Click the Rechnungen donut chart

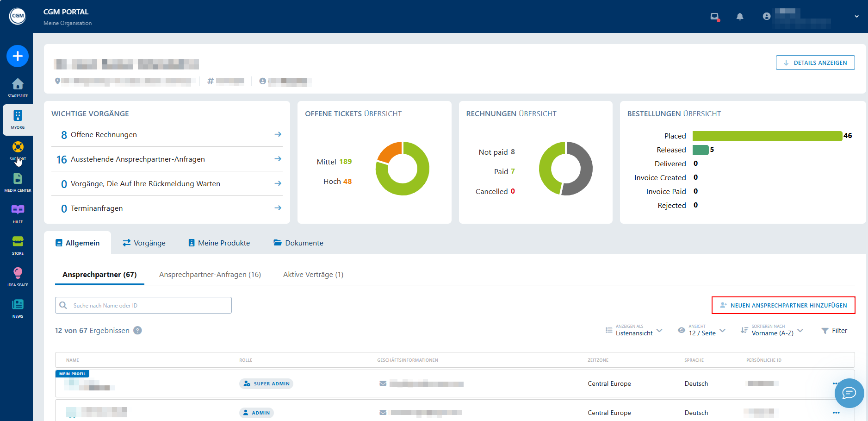click(x=566, y=169)
